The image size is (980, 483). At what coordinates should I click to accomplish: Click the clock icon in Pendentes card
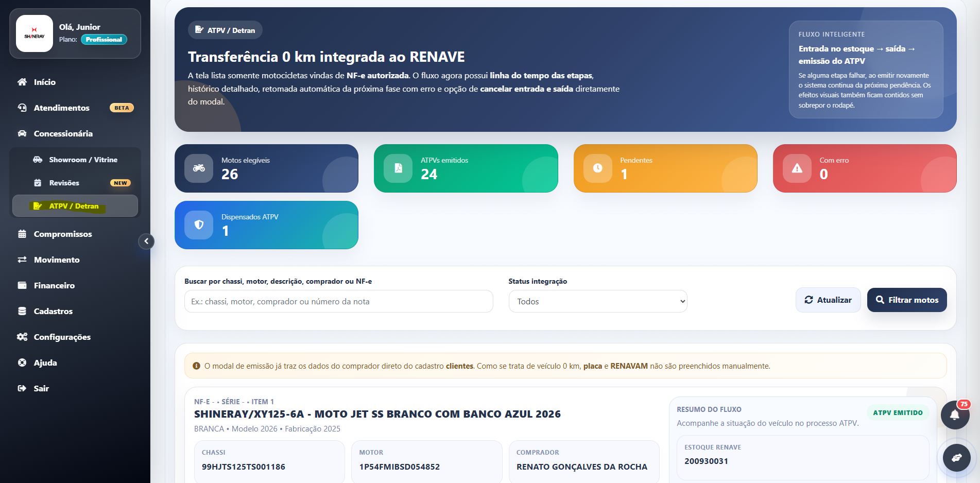(x=597, y=168)
